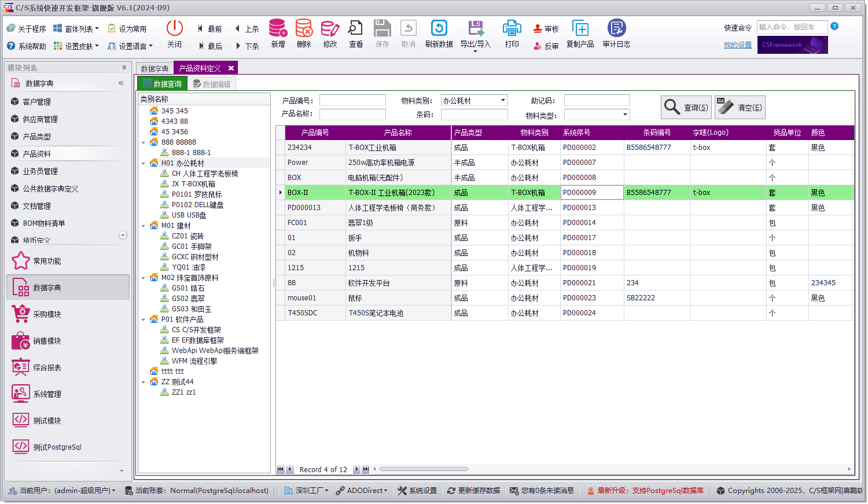Click the 查看 view record icon
Image resolution: width=868 pixels, height=504 pixels.
[x=355, y=34]
